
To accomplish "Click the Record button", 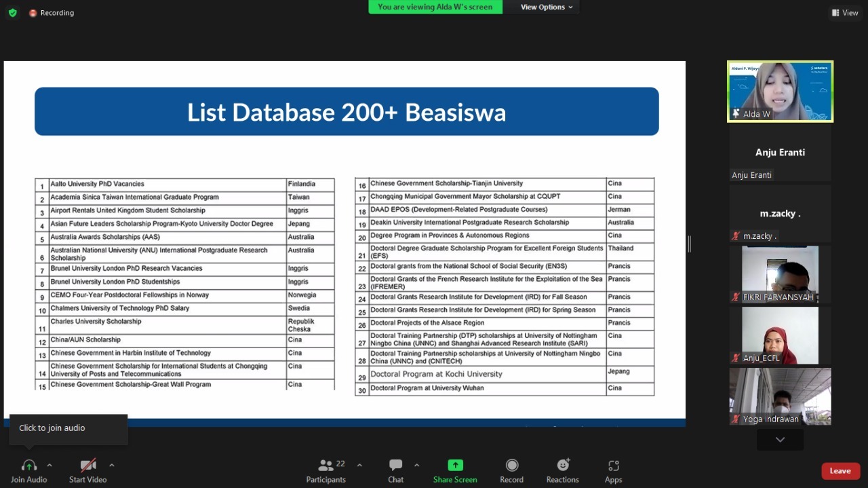I will [x=512, y=470].
